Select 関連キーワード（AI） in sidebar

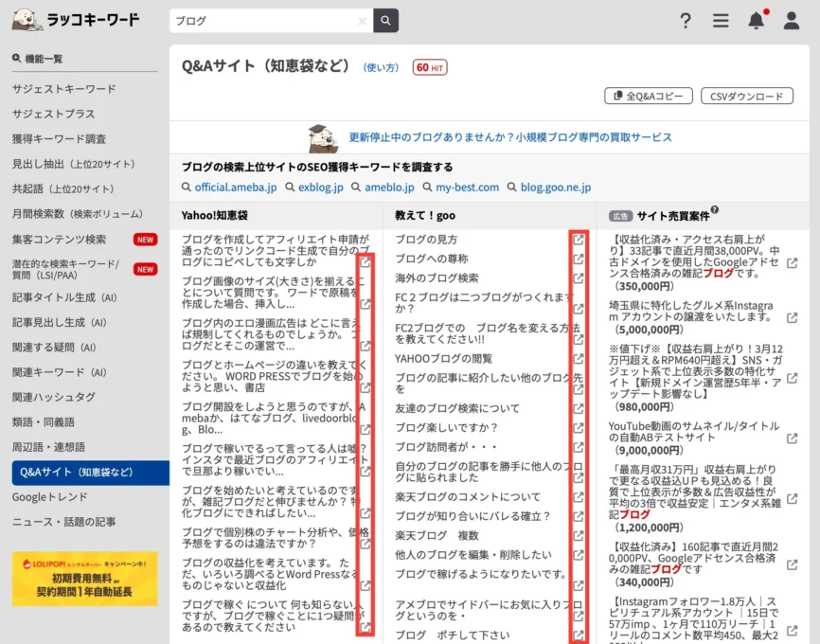pos(60,372)
